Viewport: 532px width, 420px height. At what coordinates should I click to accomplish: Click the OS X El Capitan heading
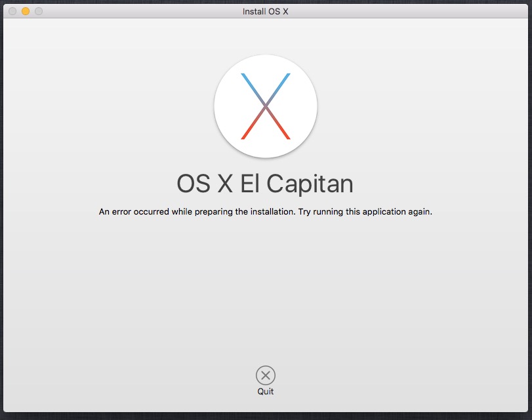pos(265,184)
